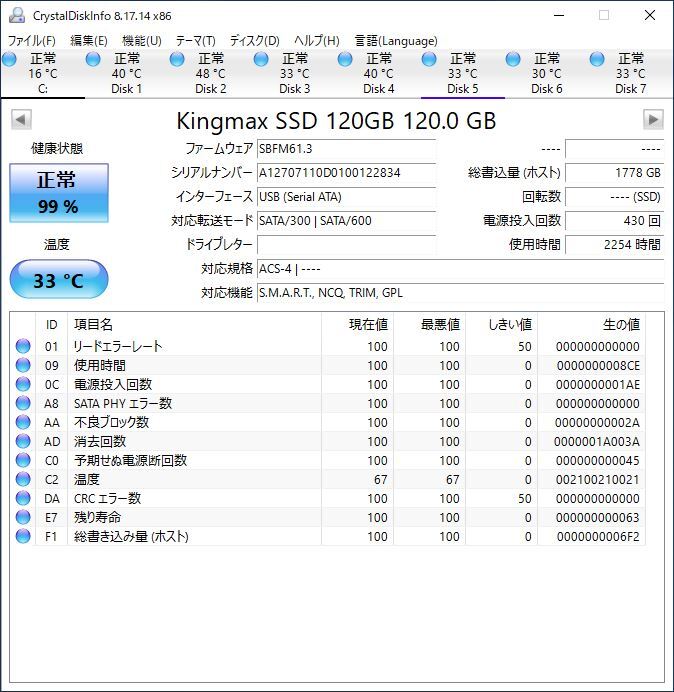
Task: Click the interface field USB (Serial ATA)
Action: 346,196
